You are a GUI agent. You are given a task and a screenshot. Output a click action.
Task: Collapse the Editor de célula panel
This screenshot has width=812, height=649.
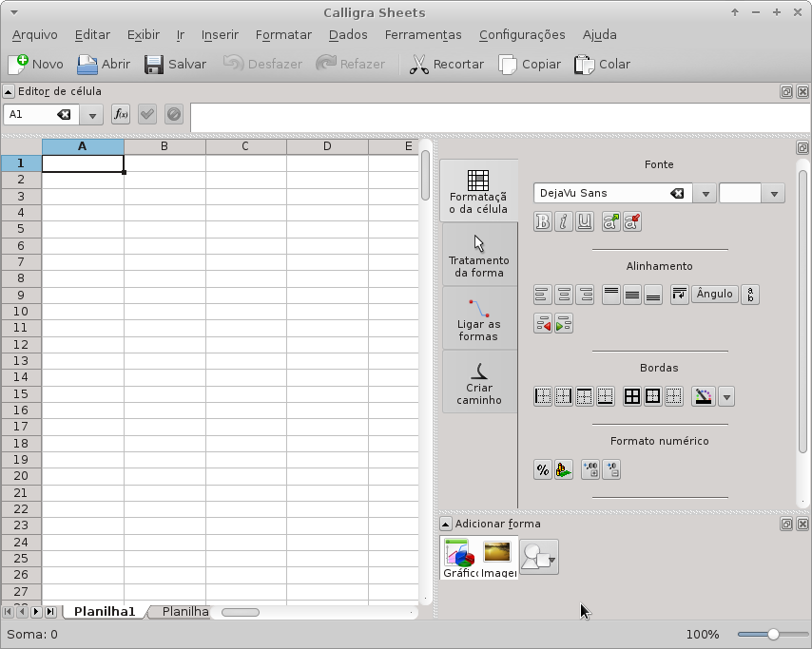tap(9, 91)
